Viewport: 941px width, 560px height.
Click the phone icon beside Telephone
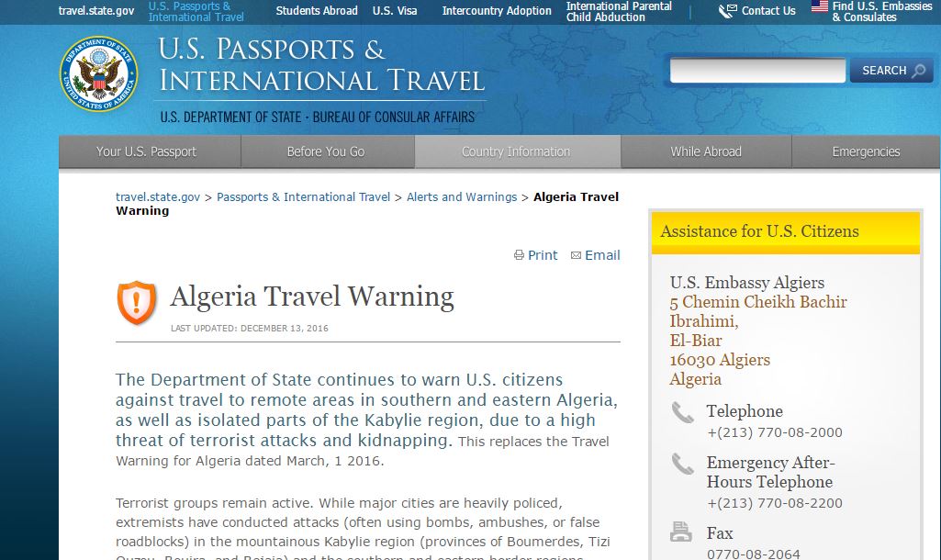pos(682,412)
